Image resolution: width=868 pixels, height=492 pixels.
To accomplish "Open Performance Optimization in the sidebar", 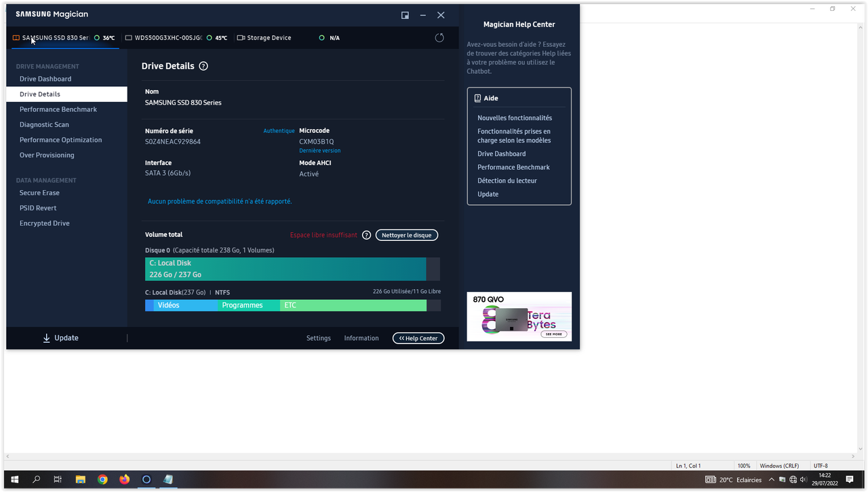I will 61,140.
